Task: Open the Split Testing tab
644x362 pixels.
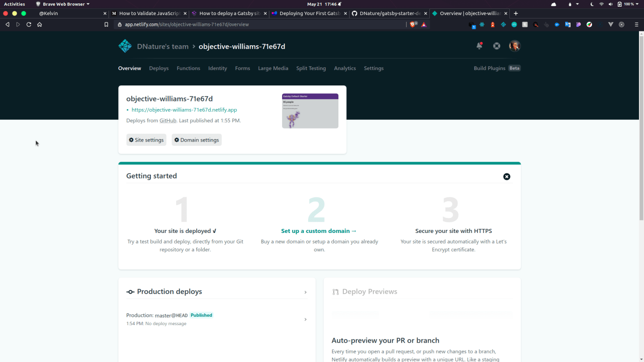Action: pos(311,68)
